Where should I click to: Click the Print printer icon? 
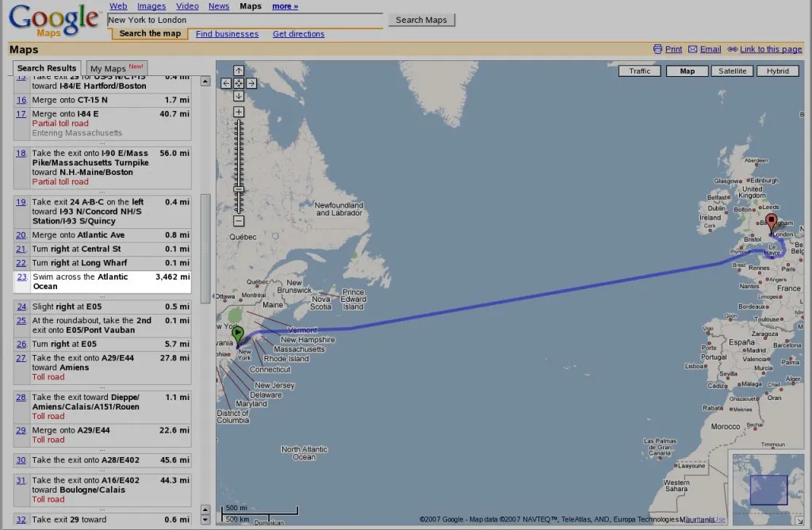click(x=657, y=49)
